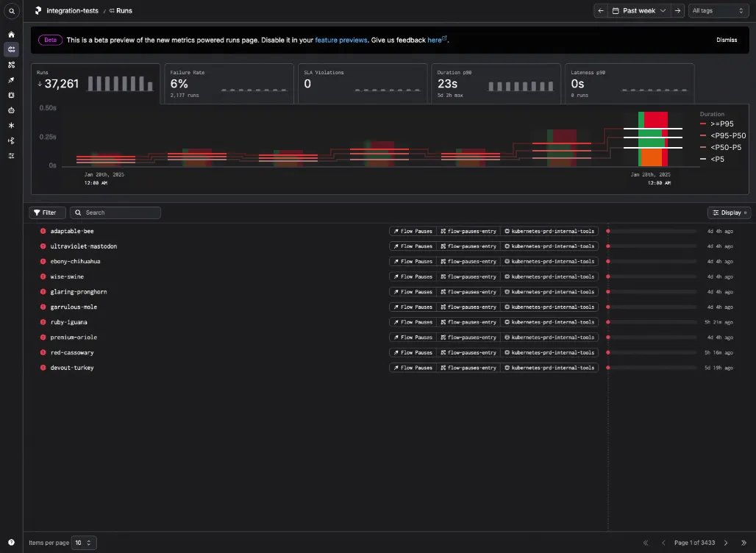Click the failed status icon for devout-turkey
Screen dimensions: 756x553
click(43, 368)
